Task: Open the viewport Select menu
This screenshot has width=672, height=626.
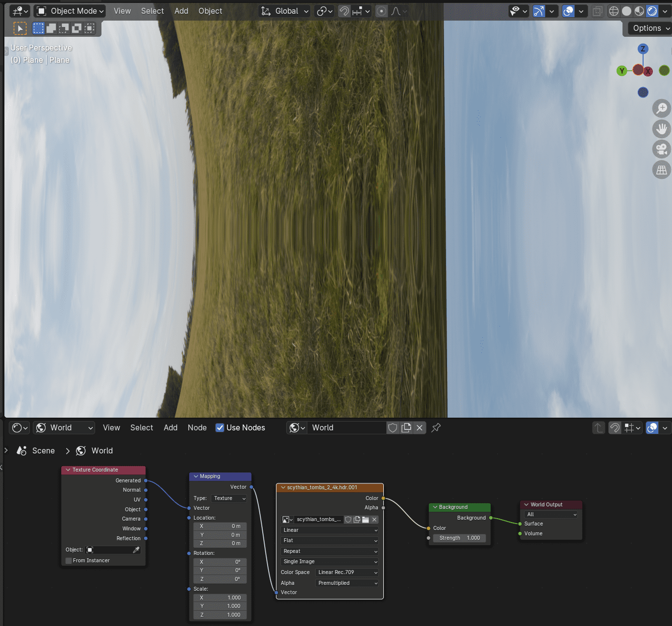Action: [152, 11]
